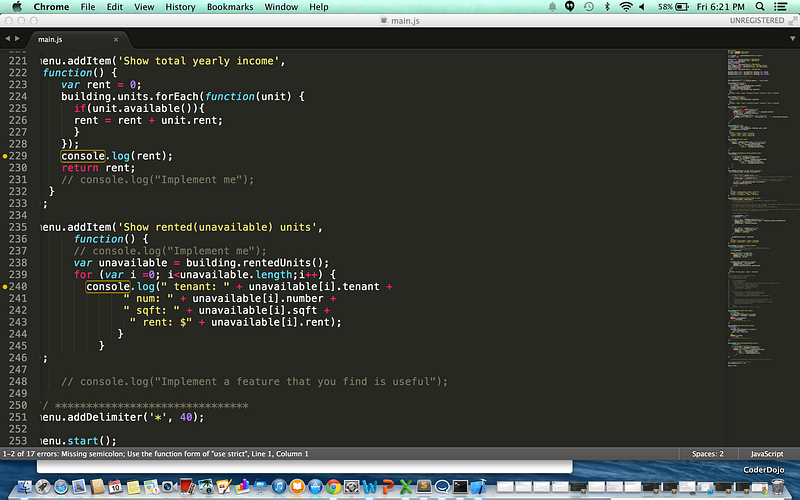The image size is (800, 500).
Task: Click line number 235 in the gutter
Action: 18,227
